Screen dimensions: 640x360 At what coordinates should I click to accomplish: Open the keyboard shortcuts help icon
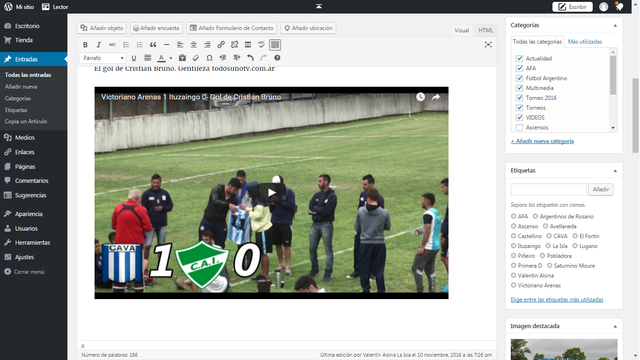click(x=277, y=58)
